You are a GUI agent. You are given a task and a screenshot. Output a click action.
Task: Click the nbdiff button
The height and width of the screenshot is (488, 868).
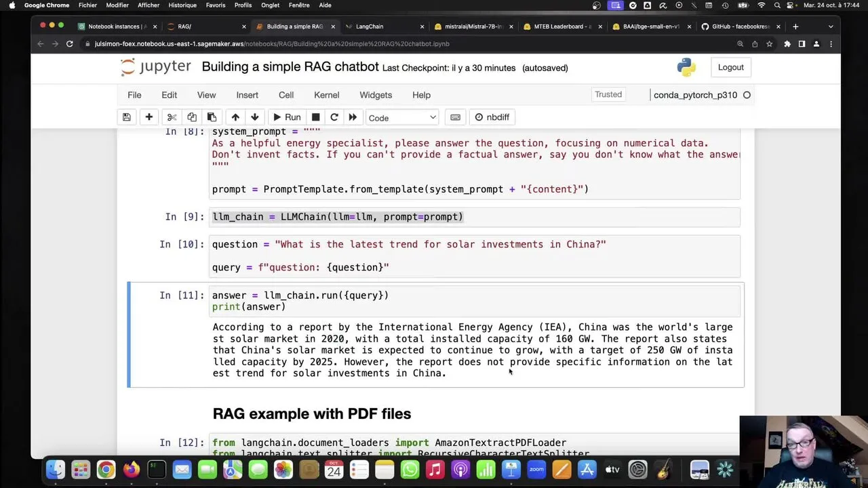click(492, 117)
